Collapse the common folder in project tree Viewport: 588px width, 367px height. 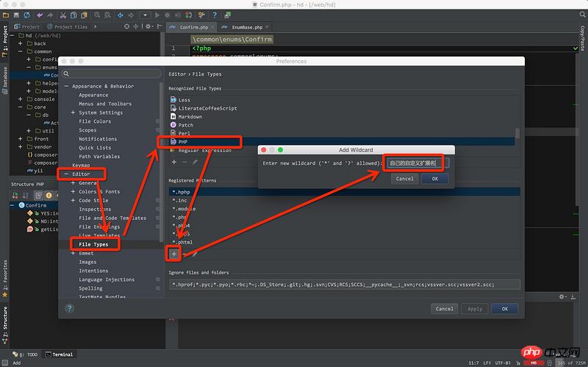pyautogui.click(x=21, y=51)
